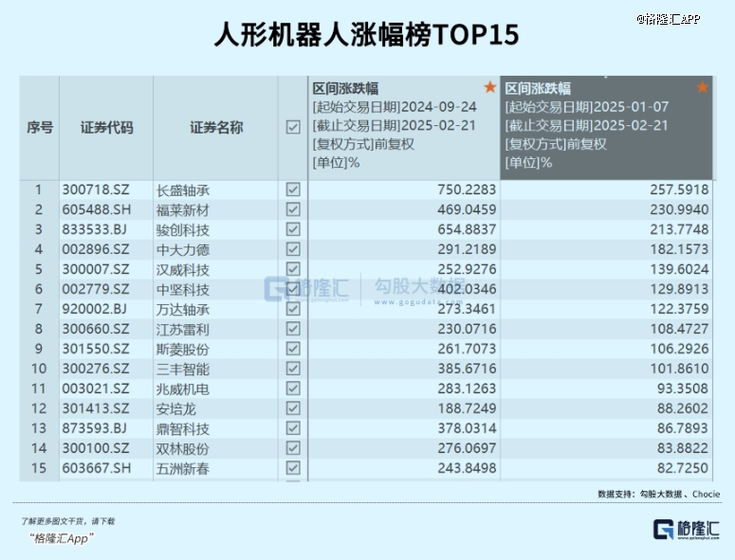
Task: Click the "格隆汇App" download text
Action: (x=62, y=538)
